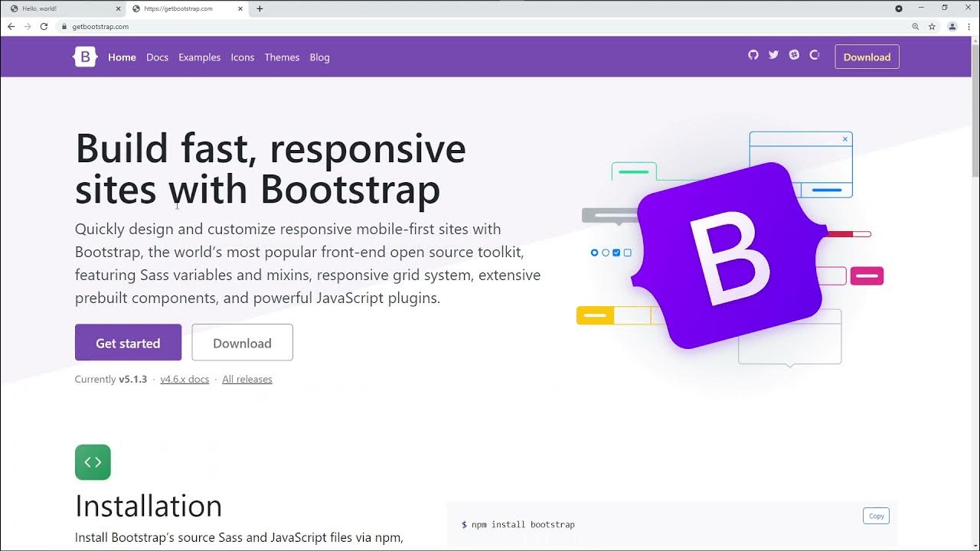
Task: Click the 'Build fast, responsive sites' headline
Action: 270,169
